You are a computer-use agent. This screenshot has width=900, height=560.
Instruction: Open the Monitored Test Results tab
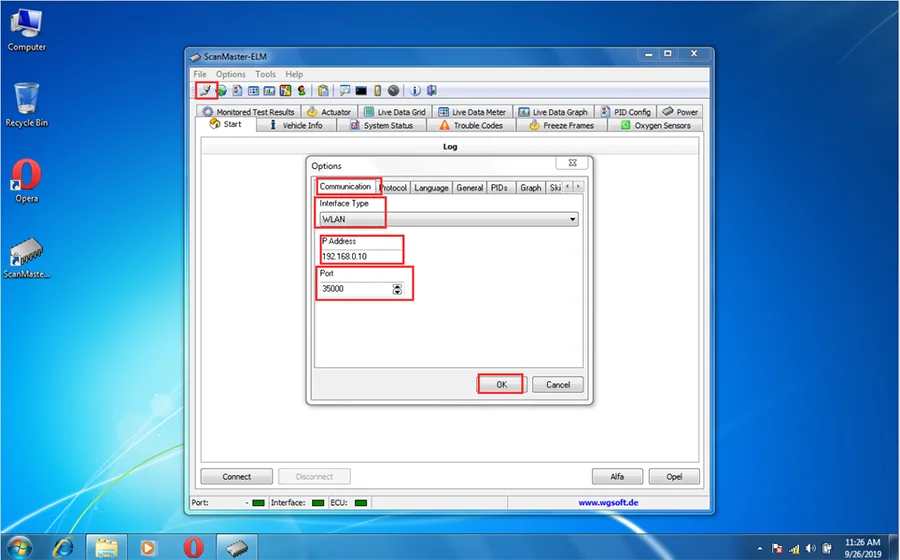pyautogui.click(x=249, y=112)
